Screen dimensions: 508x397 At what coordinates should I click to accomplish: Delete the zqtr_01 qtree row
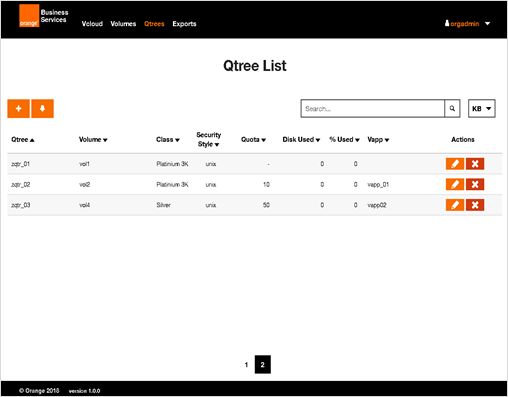pyautogui.click(x=475, y=164)
